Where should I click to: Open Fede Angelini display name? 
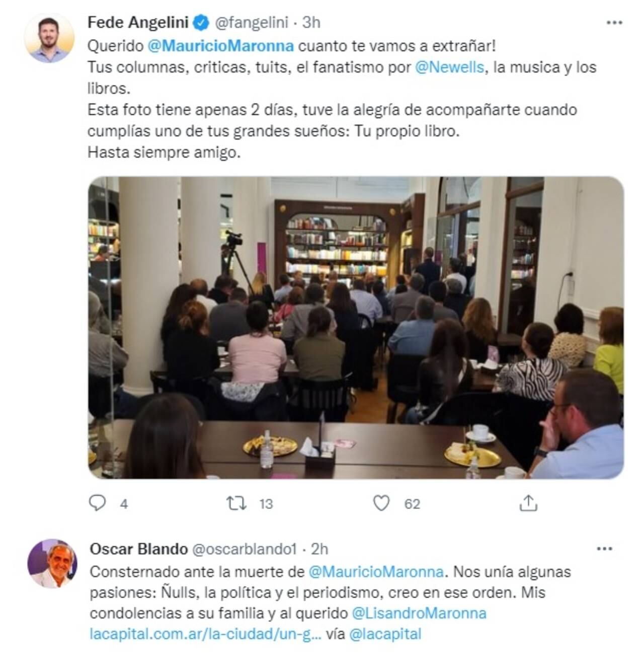[138, 23]
